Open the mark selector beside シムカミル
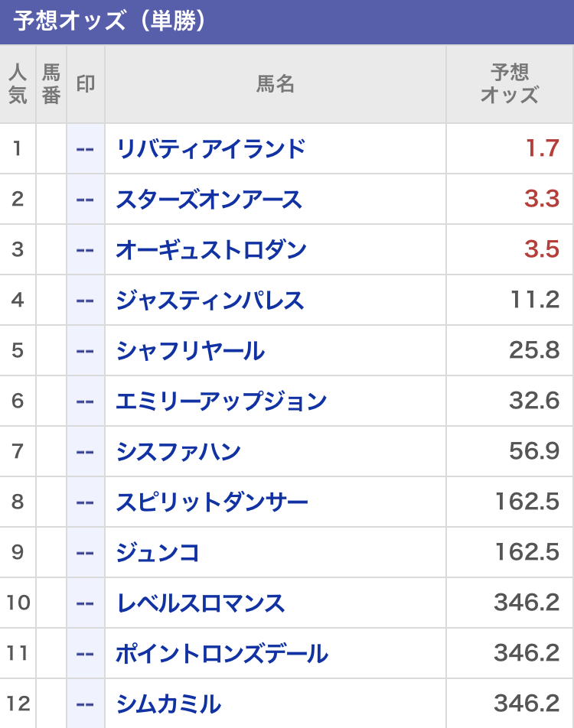The height and width of the screenshot is (728, 574). click(x=85, y=704)
